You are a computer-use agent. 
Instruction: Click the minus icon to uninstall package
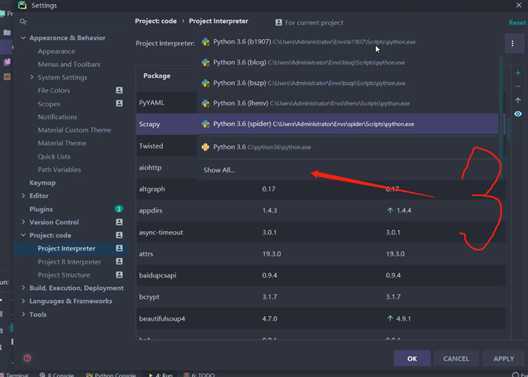[x=518, y=87]
